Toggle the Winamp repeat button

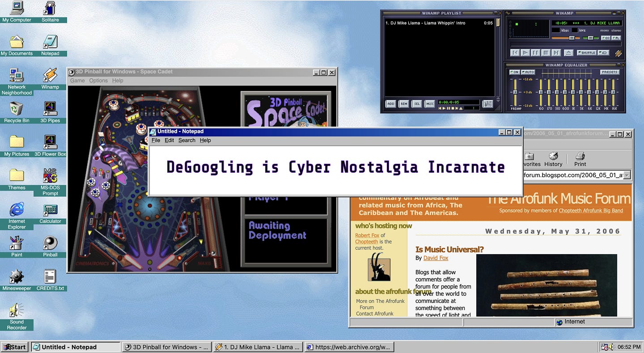(x=603, y=53)
